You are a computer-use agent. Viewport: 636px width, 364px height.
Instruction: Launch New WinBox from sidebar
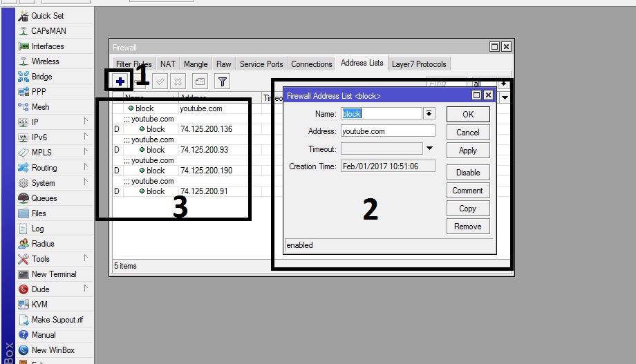point(55,350)
